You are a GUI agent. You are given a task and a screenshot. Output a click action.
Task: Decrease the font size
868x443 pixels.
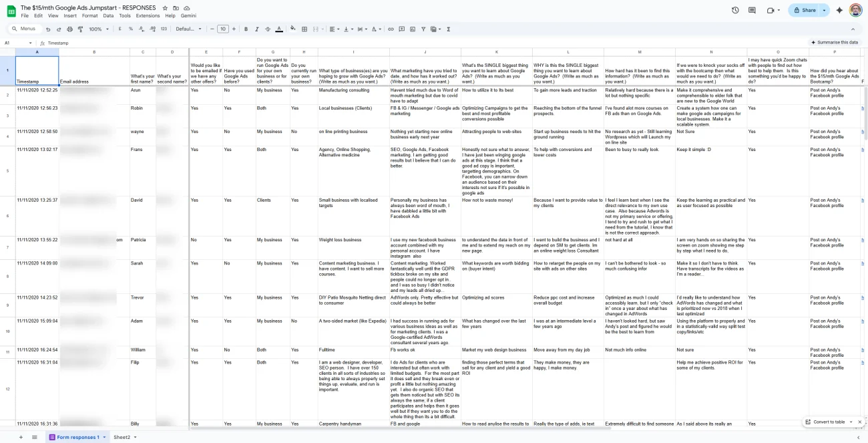(x=212, y=29)
